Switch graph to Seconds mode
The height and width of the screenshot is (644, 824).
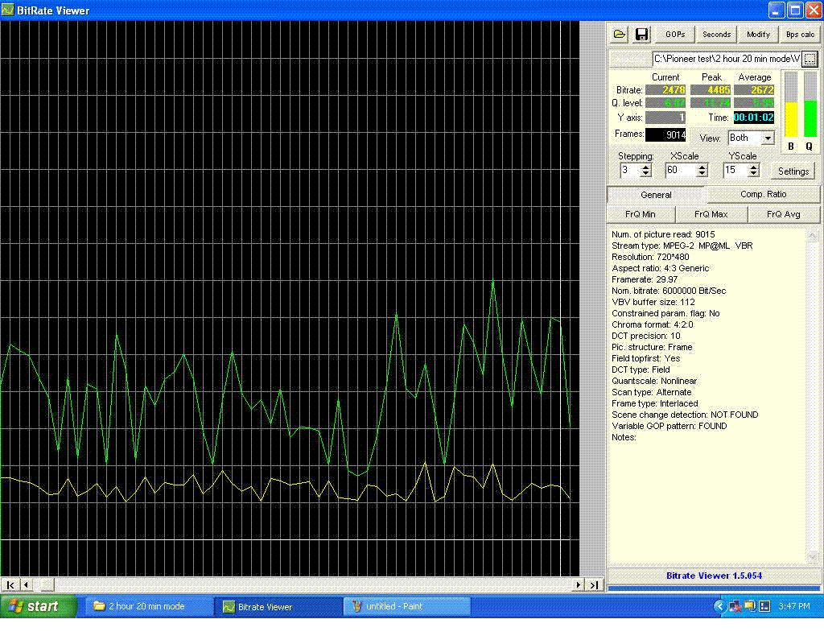tap(716, 35)
